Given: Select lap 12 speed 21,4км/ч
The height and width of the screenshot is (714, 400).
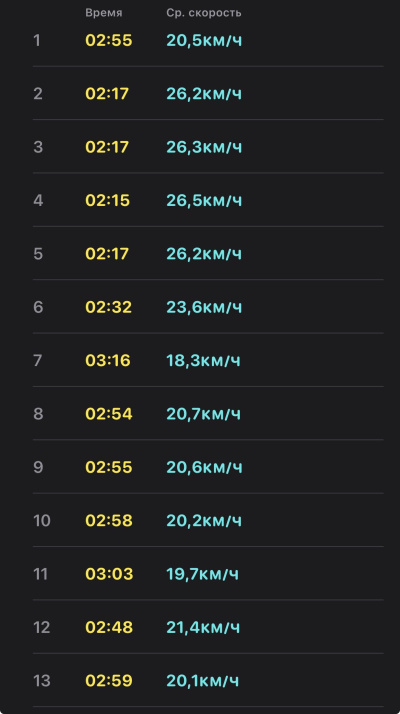Looking at the screenshot, I should point(203,627).
